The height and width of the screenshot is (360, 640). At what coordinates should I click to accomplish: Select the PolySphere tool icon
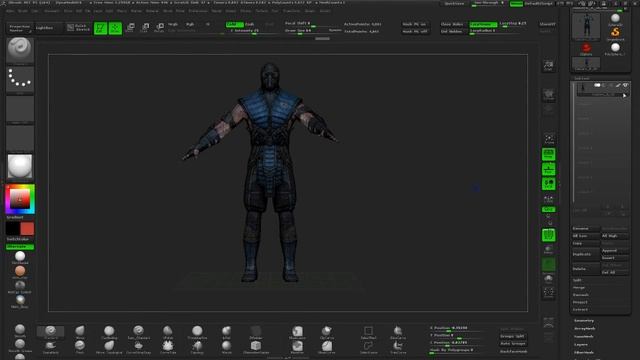coord(615,49)
